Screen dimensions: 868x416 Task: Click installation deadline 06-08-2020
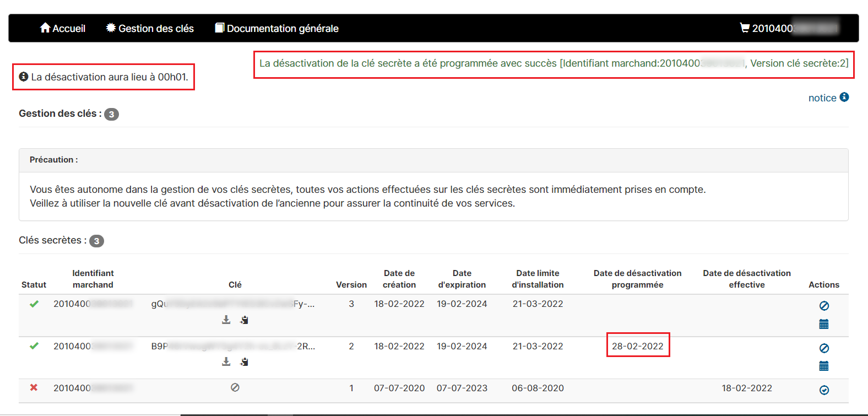tap(538, 388)
